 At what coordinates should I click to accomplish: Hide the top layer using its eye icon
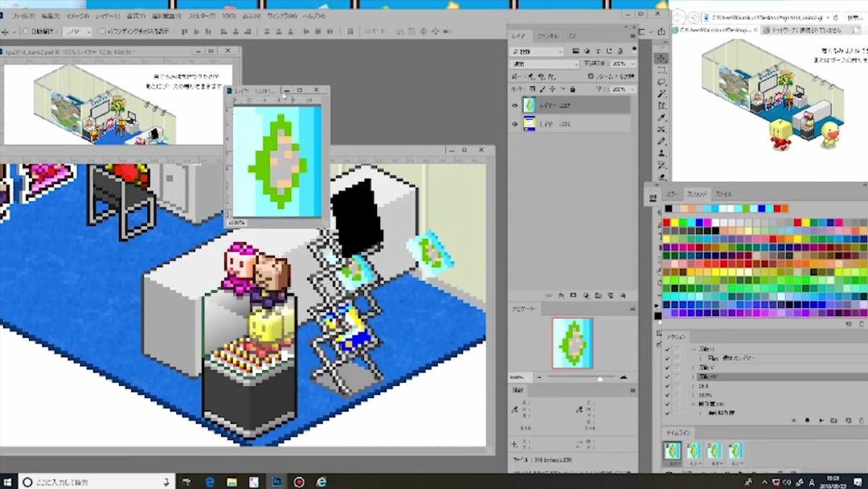[x=515, y=105]
